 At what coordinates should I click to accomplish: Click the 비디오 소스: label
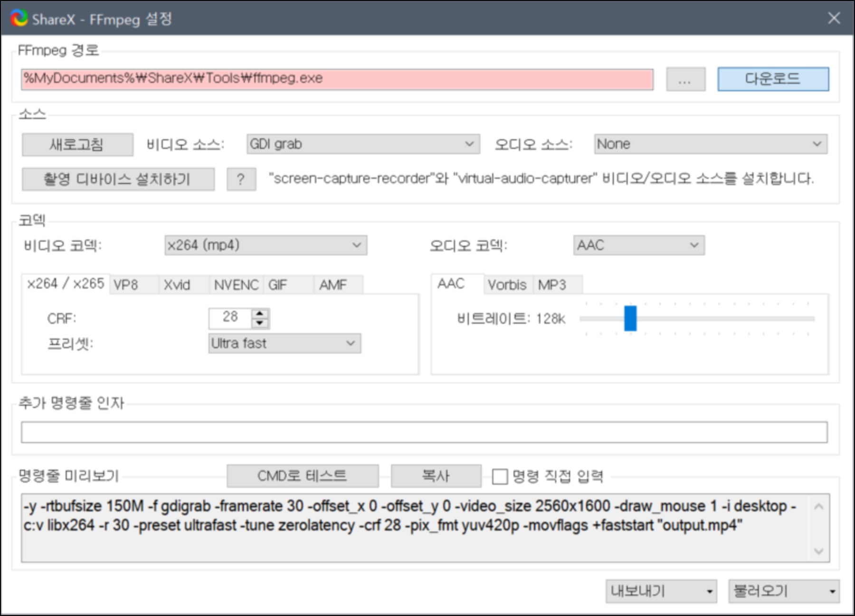(185, 144)
